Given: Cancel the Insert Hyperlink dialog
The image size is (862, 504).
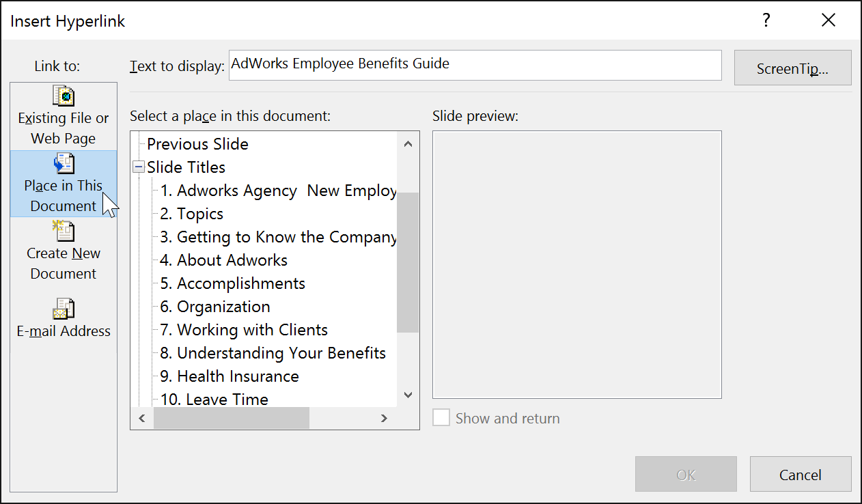Looking at the screenshot, I should 801,474.
